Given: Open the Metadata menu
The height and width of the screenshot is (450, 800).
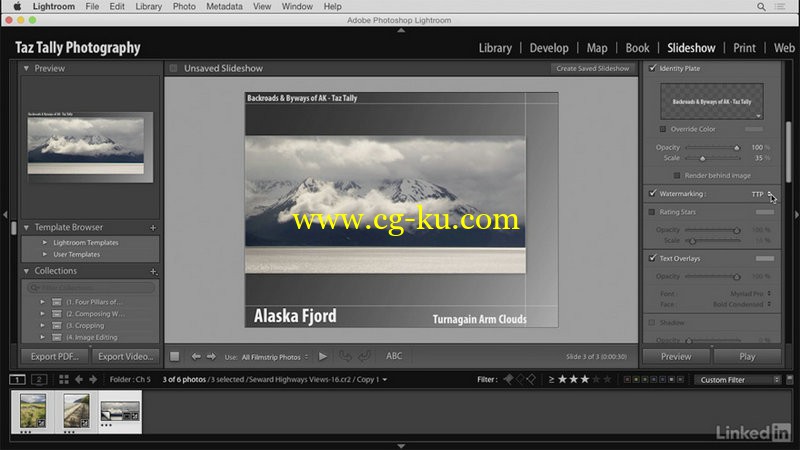Looking at the screenshot, I should 224,7.
